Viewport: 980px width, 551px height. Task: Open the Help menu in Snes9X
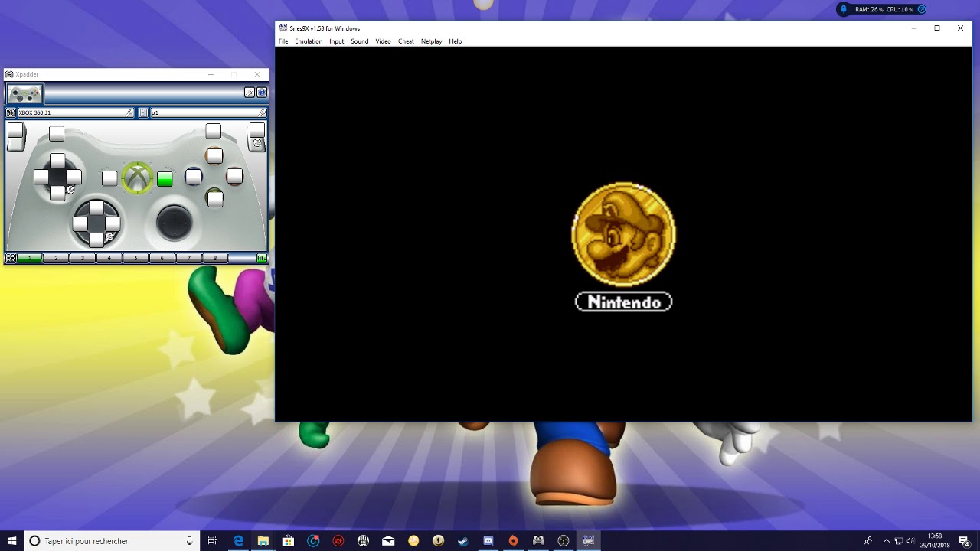point(456,41)
